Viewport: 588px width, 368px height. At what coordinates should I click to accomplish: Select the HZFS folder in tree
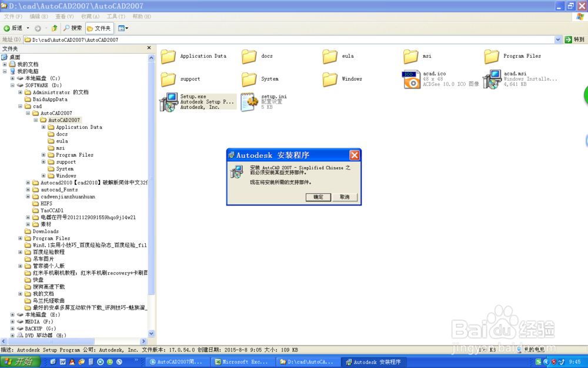[x=46, y=204]
